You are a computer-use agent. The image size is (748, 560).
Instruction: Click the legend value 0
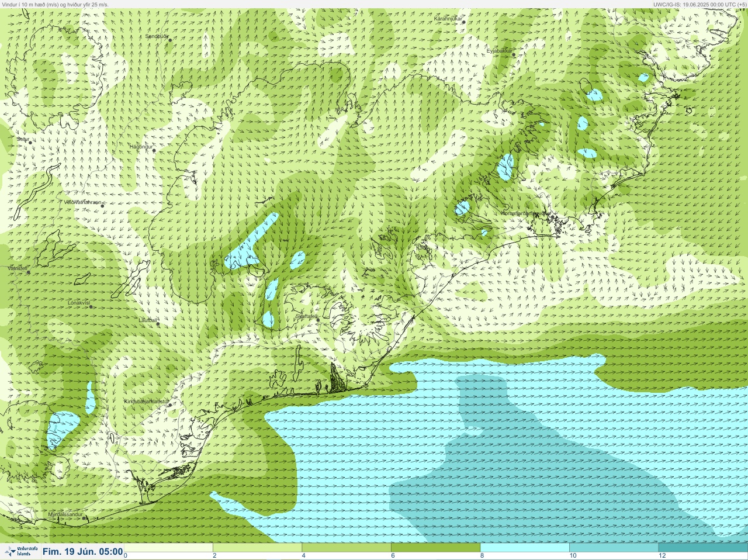[126, 555]
